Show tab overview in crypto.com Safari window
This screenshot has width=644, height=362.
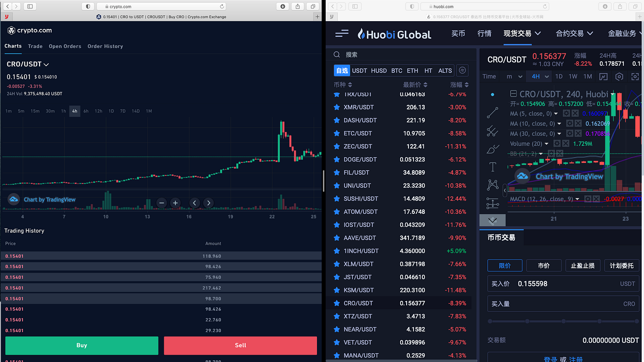coord(313,6)
